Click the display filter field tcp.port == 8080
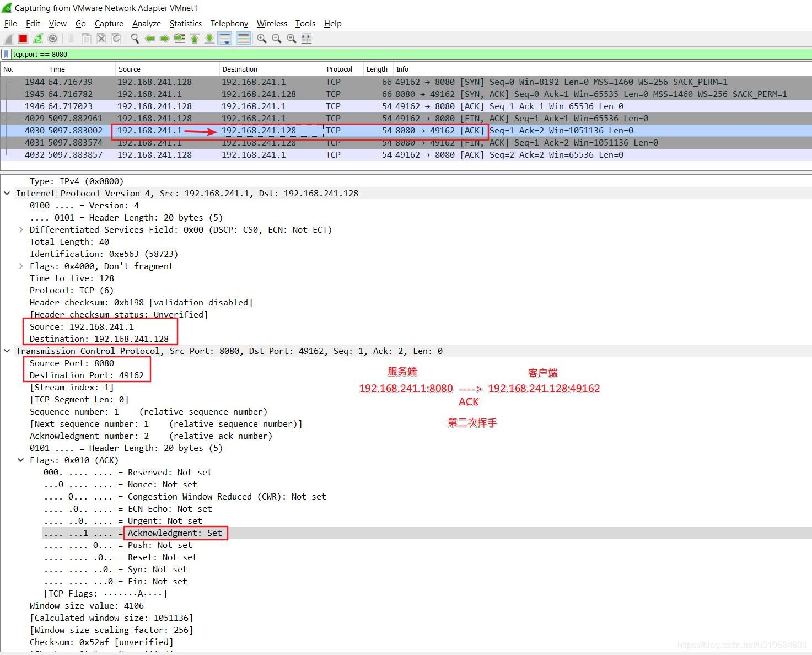812x655 pixels. pos(411,54)
